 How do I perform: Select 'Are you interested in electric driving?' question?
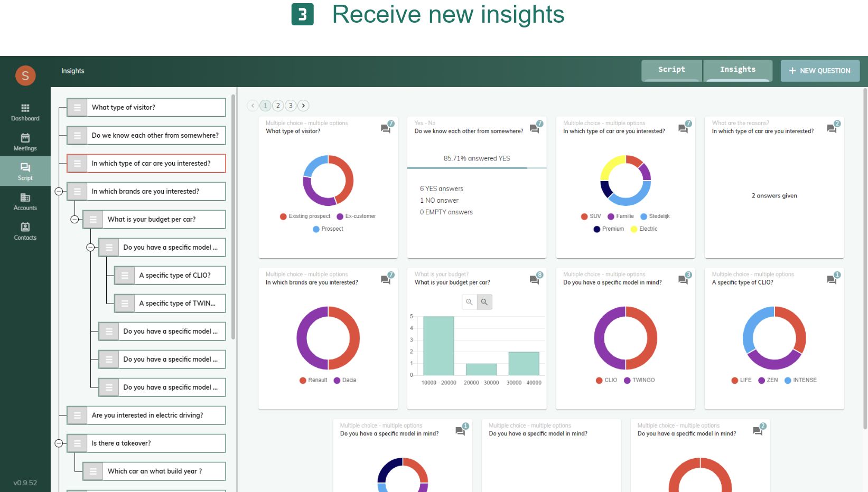pyautogui.click(x=147, y=415)
